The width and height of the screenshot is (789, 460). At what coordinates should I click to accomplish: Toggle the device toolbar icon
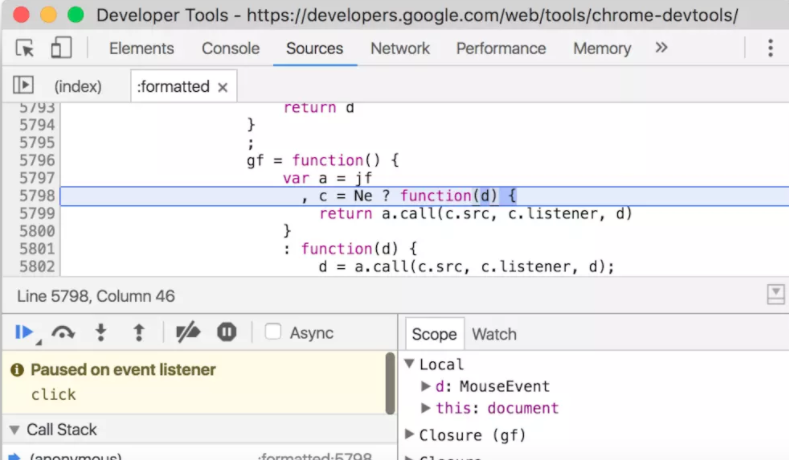coord(61,48)
